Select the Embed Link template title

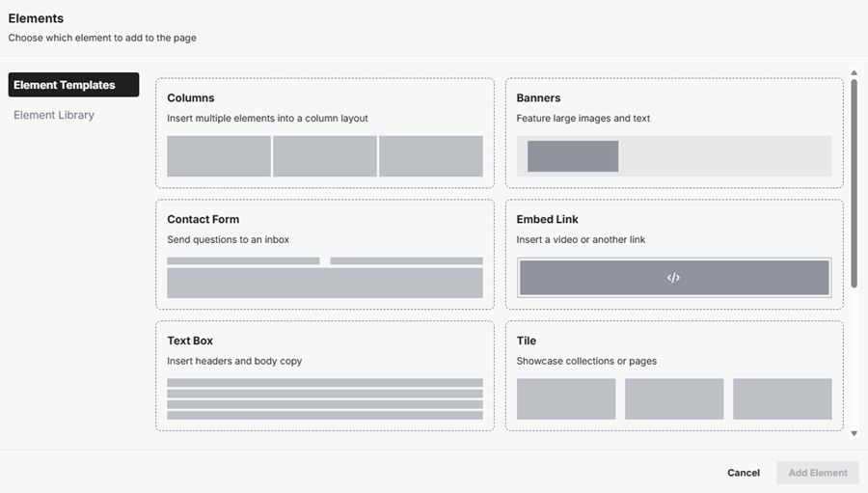pyautogui.click(x=548, y=219)
